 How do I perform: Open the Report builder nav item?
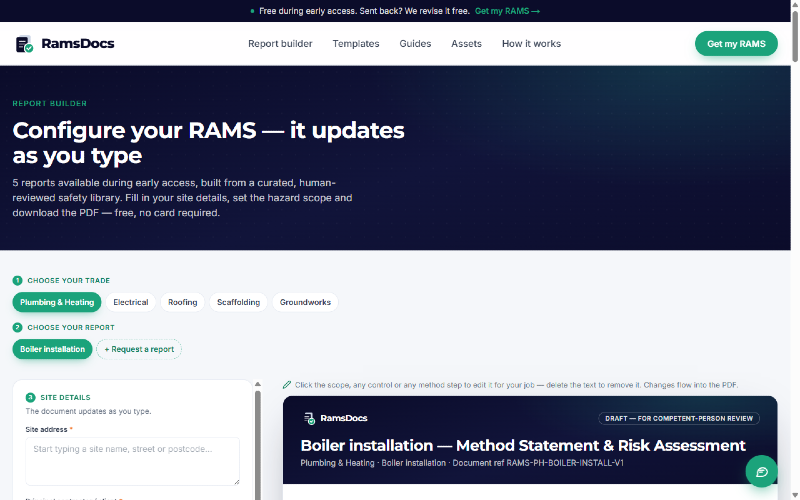(280, 44)
